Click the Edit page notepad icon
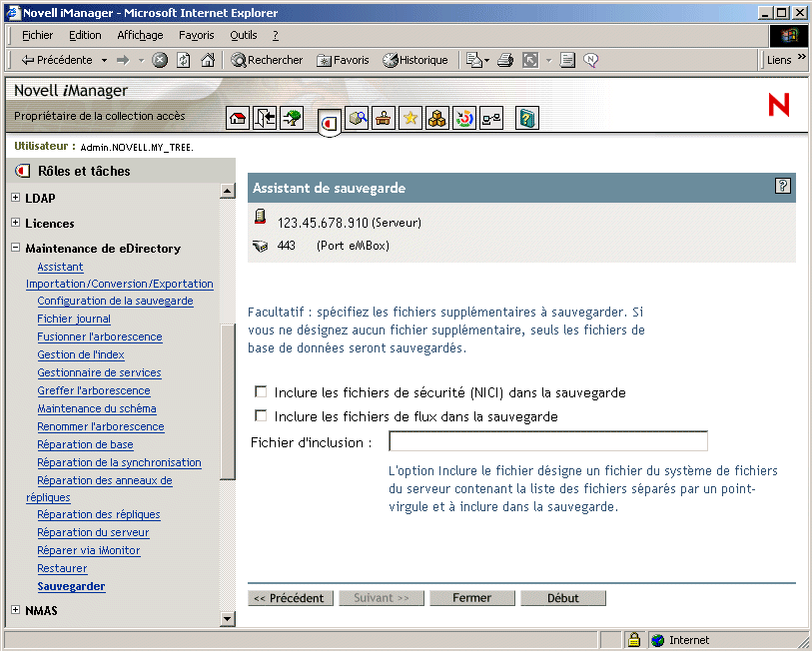This screenshot has height=651, width=812. tap(567, 60)
